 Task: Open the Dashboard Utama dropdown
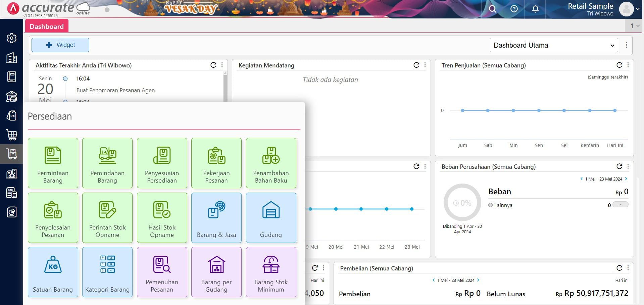[553, 45]
